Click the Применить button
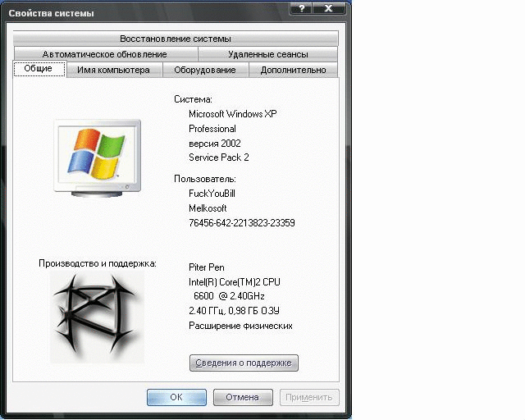The image size is (525, 420). coord(309,397)
